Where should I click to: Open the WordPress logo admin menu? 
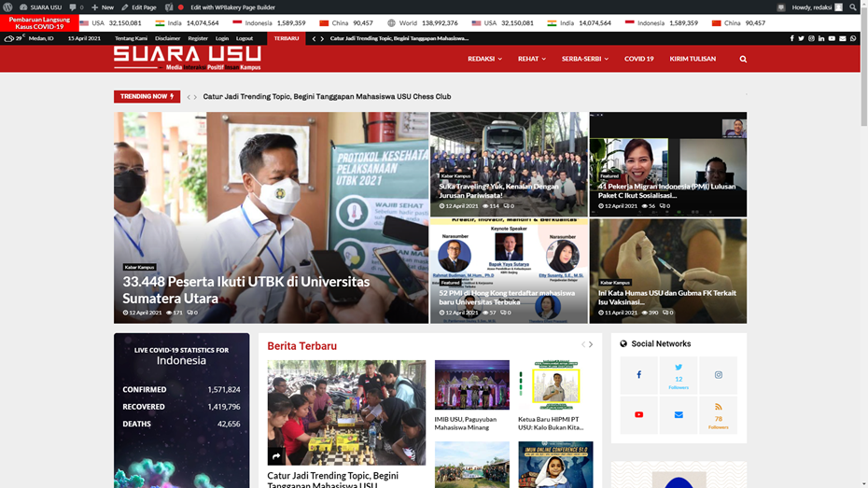(8, 7)
